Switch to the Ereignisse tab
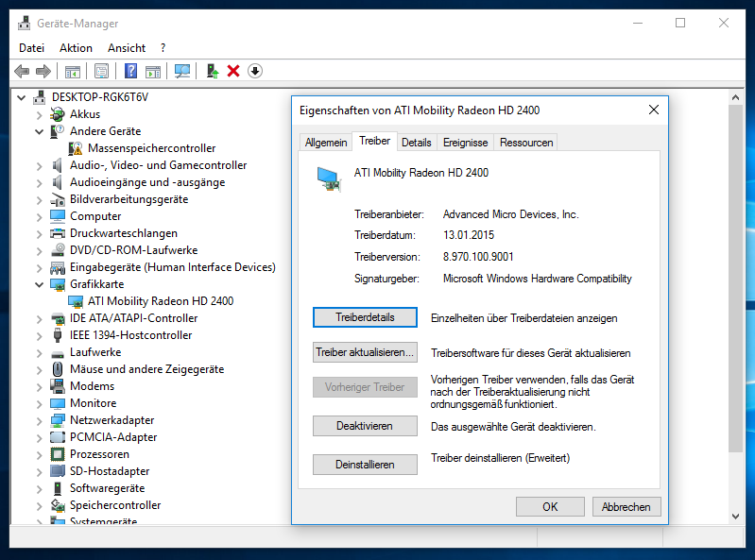Screen dimensions: 755x560 (465, 143)
